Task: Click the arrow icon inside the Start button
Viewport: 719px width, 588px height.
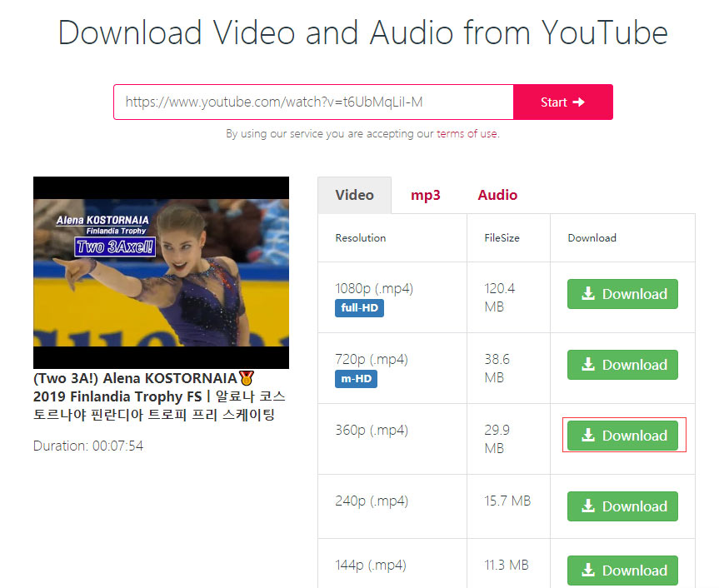Action: click(x=581, y=102)
